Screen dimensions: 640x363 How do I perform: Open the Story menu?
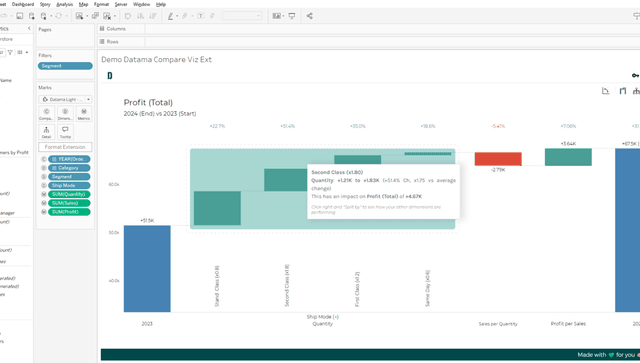45,4
